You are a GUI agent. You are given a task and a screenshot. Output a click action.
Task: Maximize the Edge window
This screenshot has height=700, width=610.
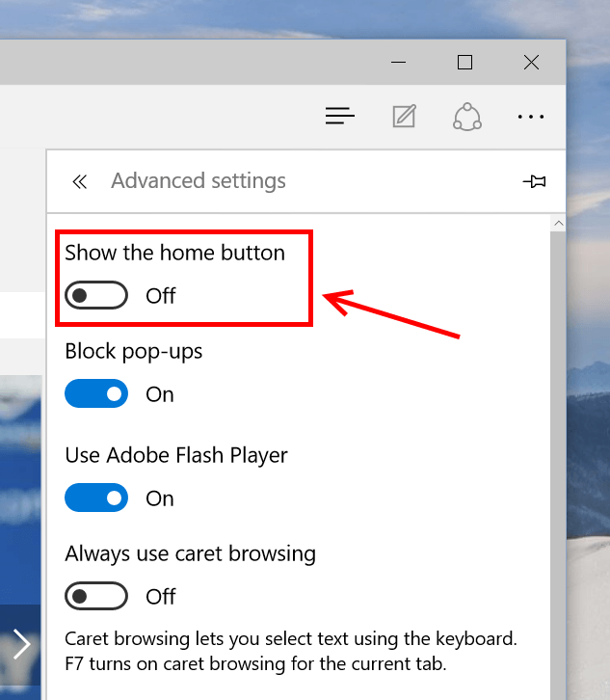pyautogui.click(x=465, y=62)
